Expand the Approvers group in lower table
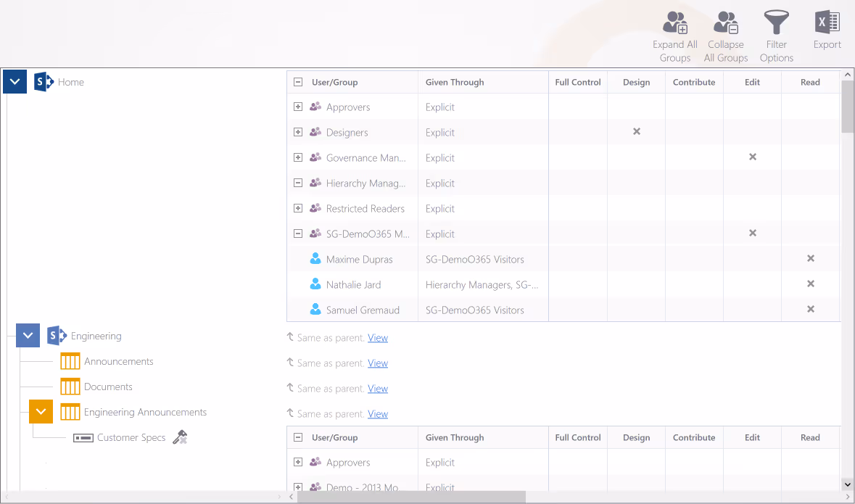Image resolution: width=855 pixels, height=504 pixels. [x=298, y=462]
